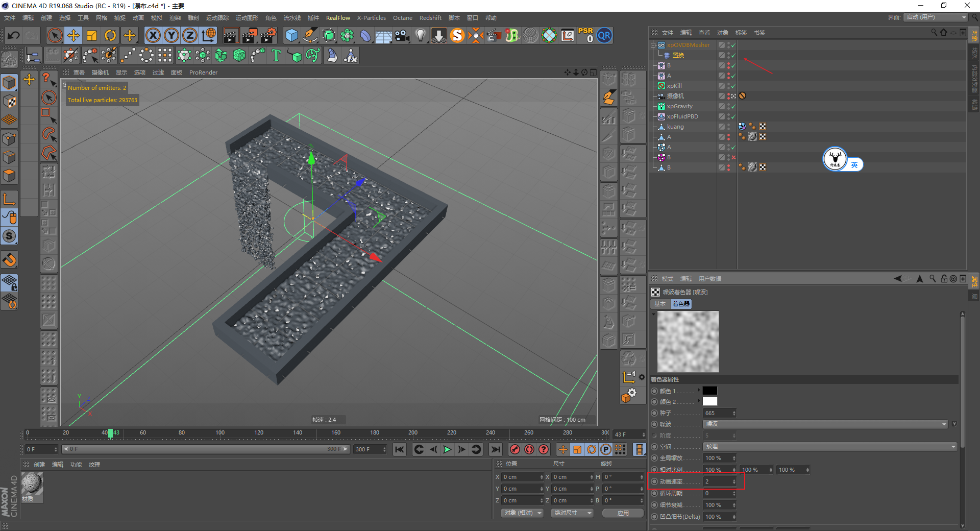Play the animation forward
This screenshot has height=531, width=980.
point(447,449)
